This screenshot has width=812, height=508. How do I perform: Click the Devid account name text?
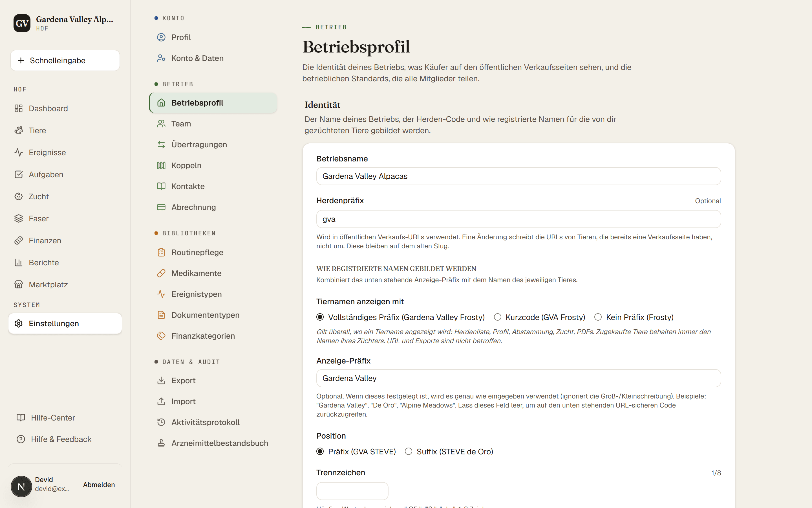click(x=44, y=480)
